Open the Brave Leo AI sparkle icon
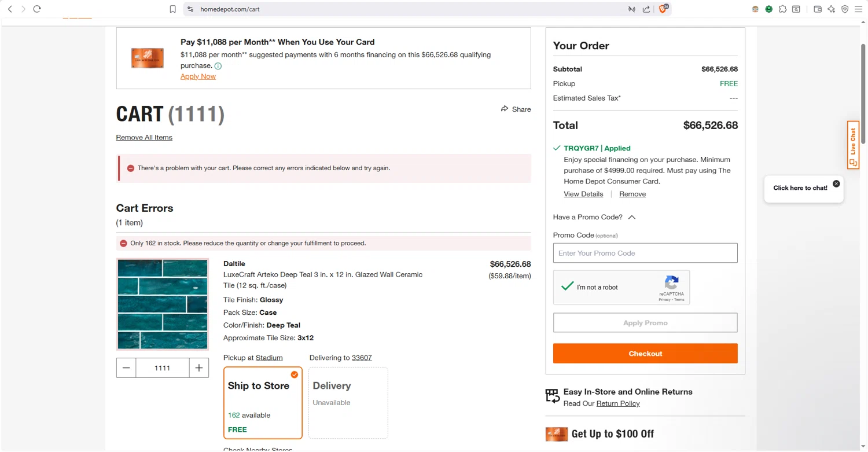 (832, 9)
